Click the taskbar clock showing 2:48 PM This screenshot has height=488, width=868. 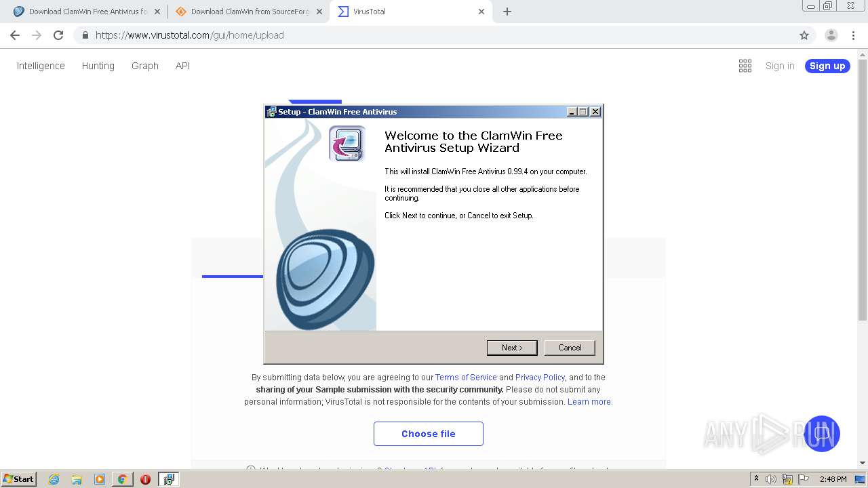[833, 479]
